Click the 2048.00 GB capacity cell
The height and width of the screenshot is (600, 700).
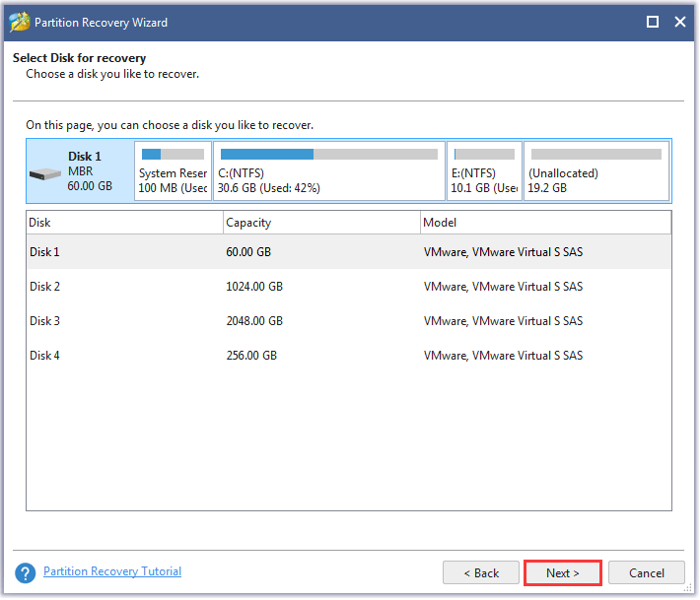coord(254,321)
